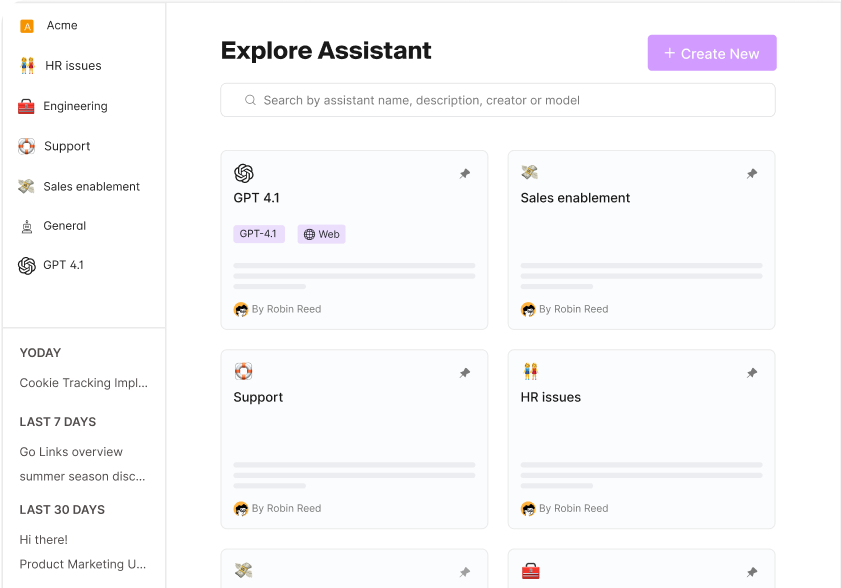The image size is (841, 588).
Task: Click the OpenAI logo on GPT 4.1 card
Action: coord(244,173)
